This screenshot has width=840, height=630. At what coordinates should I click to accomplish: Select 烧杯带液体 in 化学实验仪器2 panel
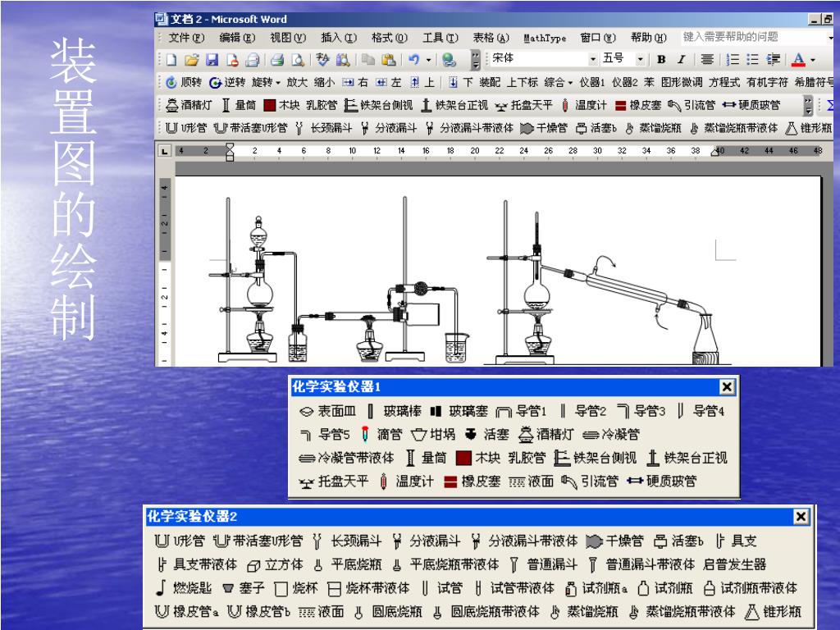[x=368, y=587]
